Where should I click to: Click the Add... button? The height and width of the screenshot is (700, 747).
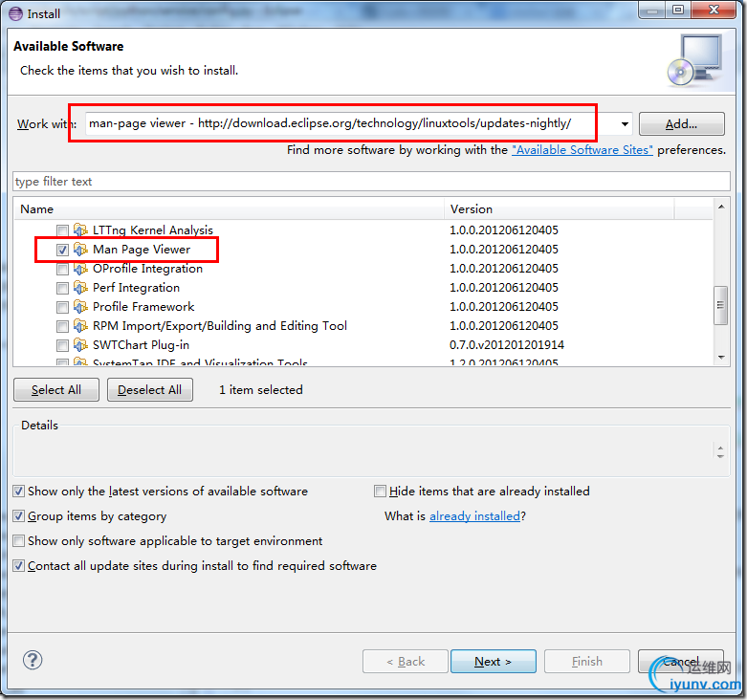(681, 124)
